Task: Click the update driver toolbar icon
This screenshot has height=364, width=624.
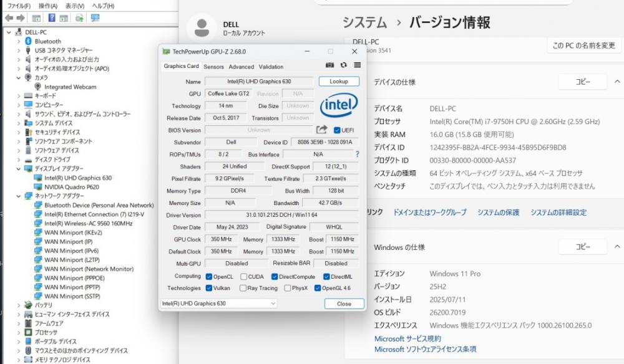Action: point(80,18)
